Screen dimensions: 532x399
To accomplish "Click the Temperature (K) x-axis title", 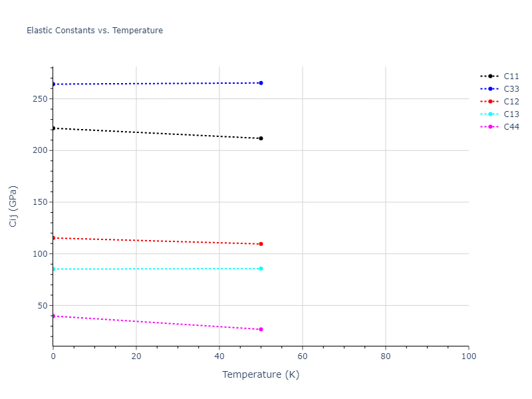I will [x=261, y=374].
